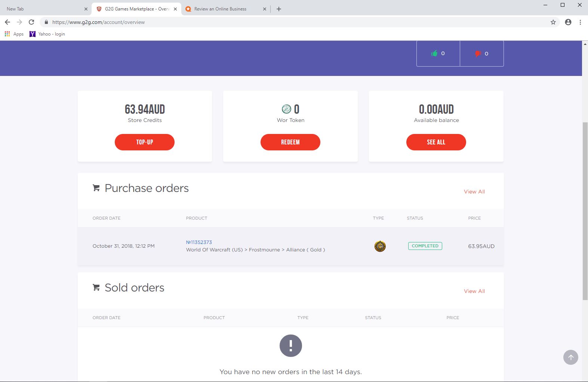View All purchase orders
Viewport: 588px width, 382px height.
pyautogui.click(x=474, y=192)
